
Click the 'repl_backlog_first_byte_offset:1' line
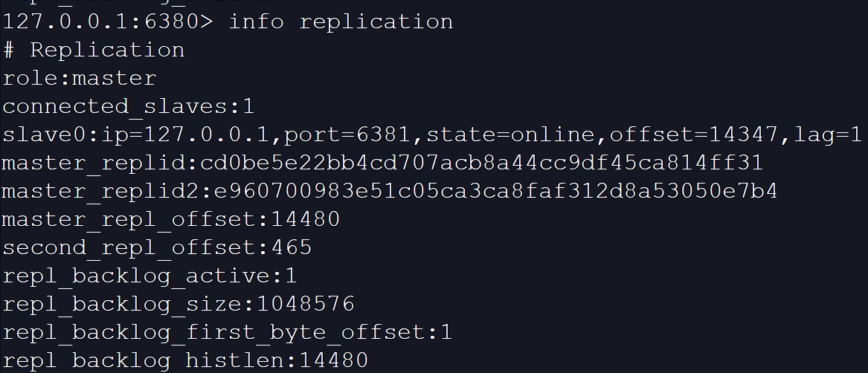pyautogui.click(x=227, y=332)
